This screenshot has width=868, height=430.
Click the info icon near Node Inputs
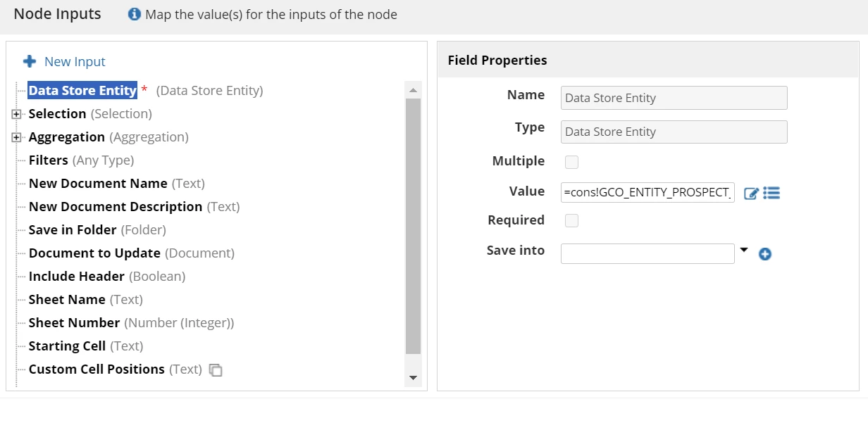(135, 14)
